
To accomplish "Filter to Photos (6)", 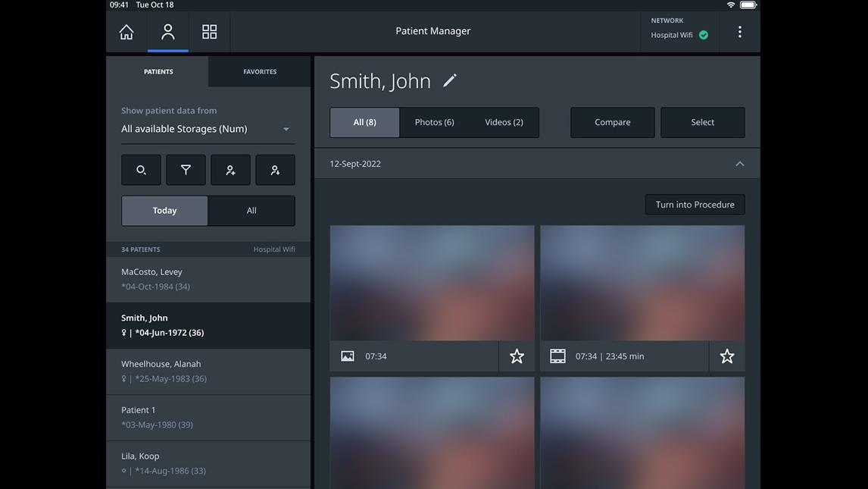I will pos(435,122).
